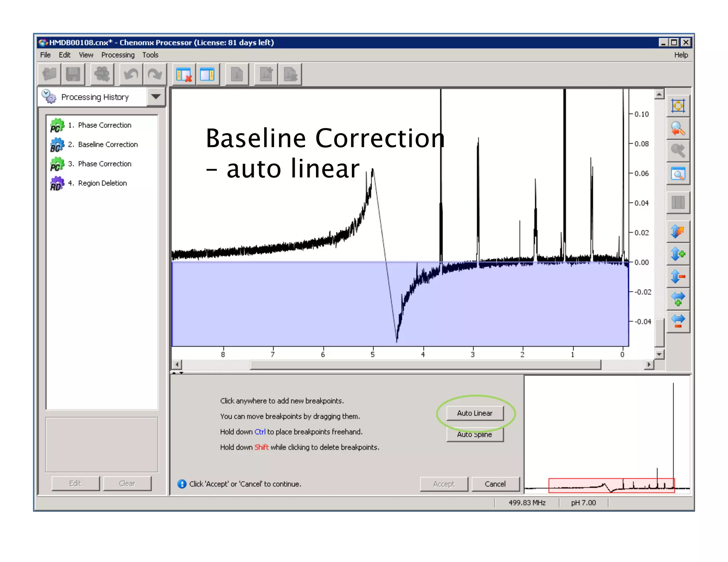Screen dimensions: 728x562
Task: Decrease horizontal zoom with red minus
Action: (x=678, y=321)
